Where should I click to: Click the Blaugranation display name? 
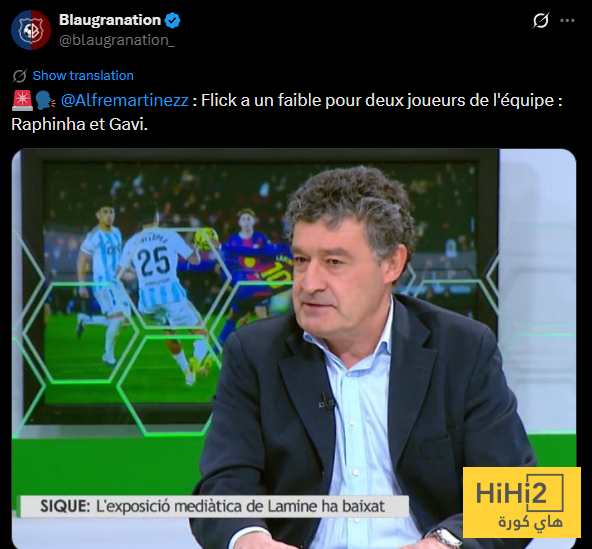coord(110,20)
